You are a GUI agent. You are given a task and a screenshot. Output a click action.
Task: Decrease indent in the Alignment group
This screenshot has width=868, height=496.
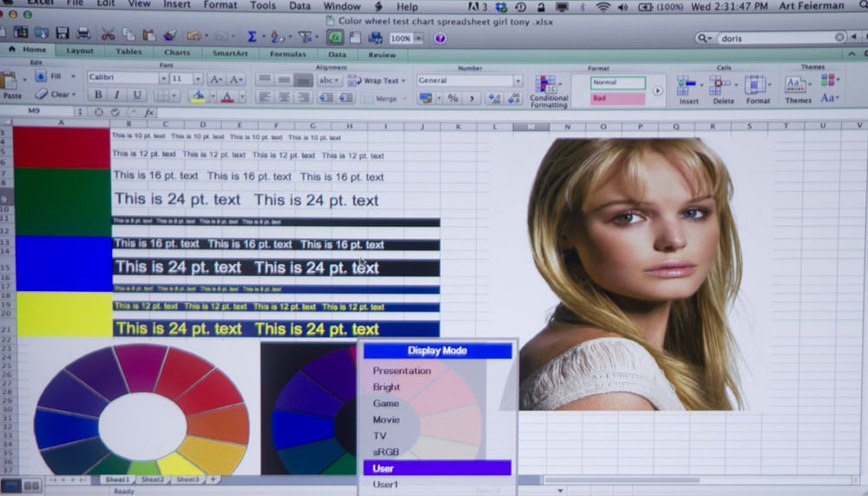pos(326,97)
